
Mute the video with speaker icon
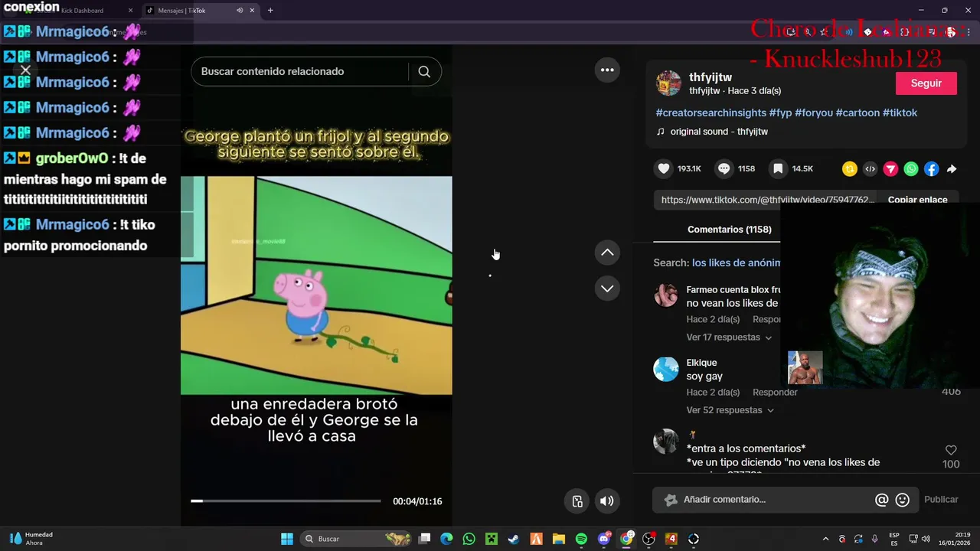(x=606, y=501)
